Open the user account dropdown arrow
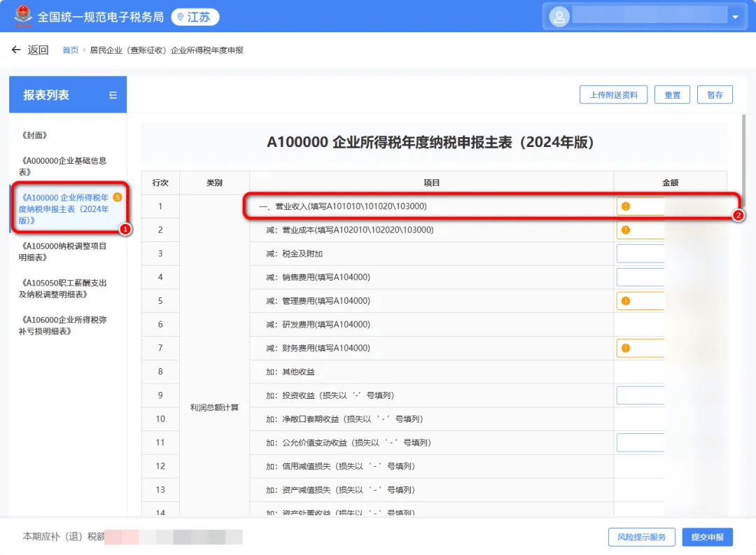 735,17
